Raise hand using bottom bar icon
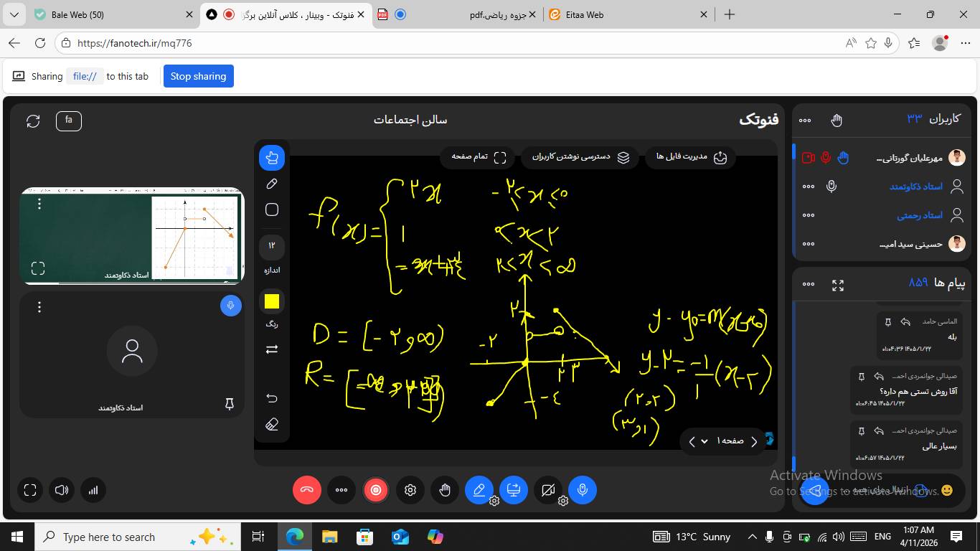The height and width of the screenshot is (551, 980). [445, 490]
